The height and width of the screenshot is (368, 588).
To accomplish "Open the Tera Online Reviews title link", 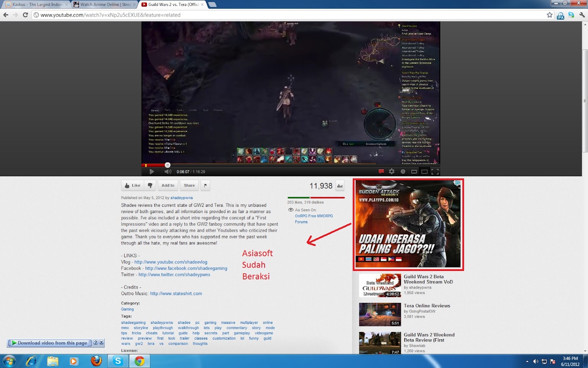I will coord(427,305).
